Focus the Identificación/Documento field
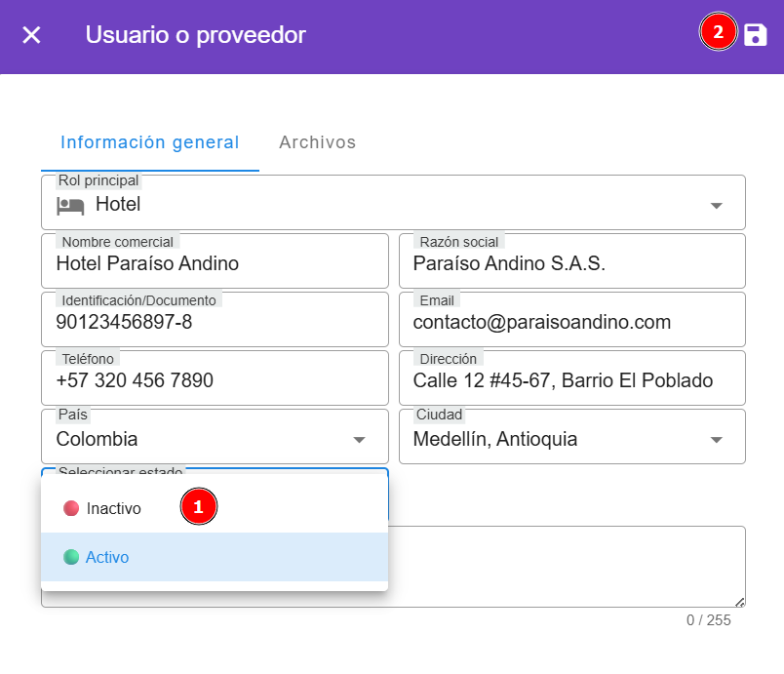 (215, 322)
